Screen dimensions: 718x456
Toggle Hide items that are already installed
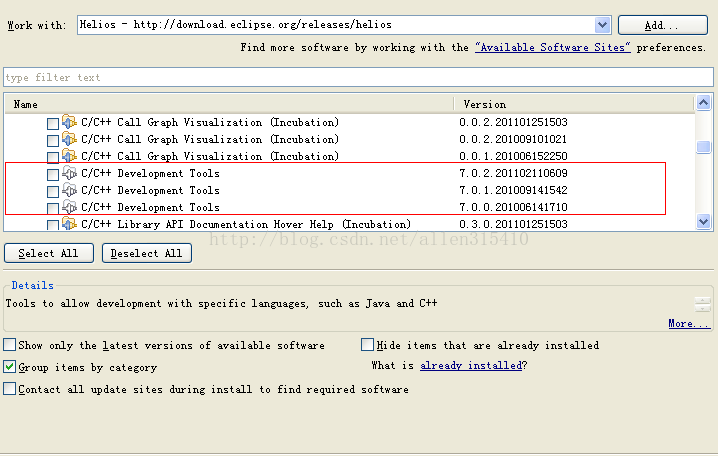coord(368,345)
